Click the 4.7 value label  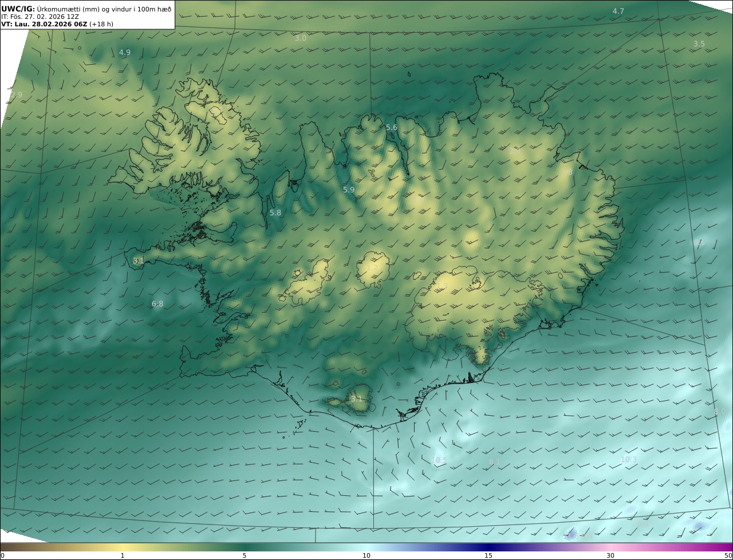[x=618, y=11]
